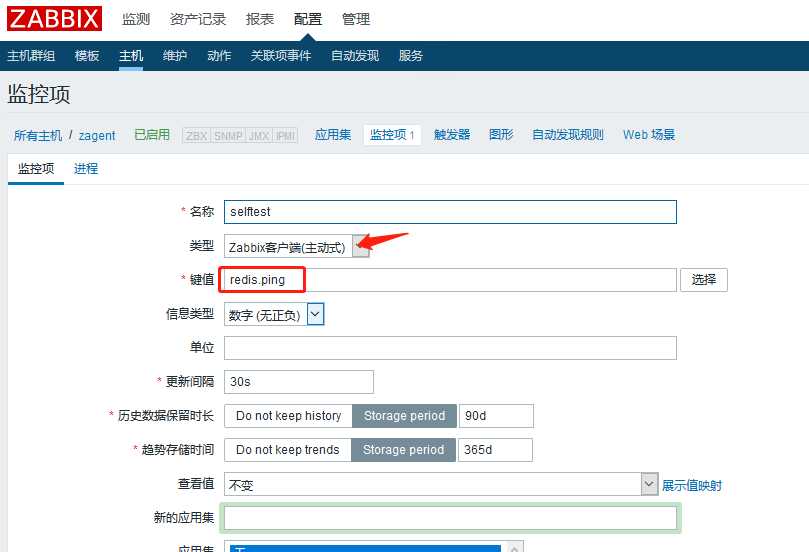Click the IPMI availability badge
Image resolution: width=809 pixels, height=552 pixels.
[285, 136]
